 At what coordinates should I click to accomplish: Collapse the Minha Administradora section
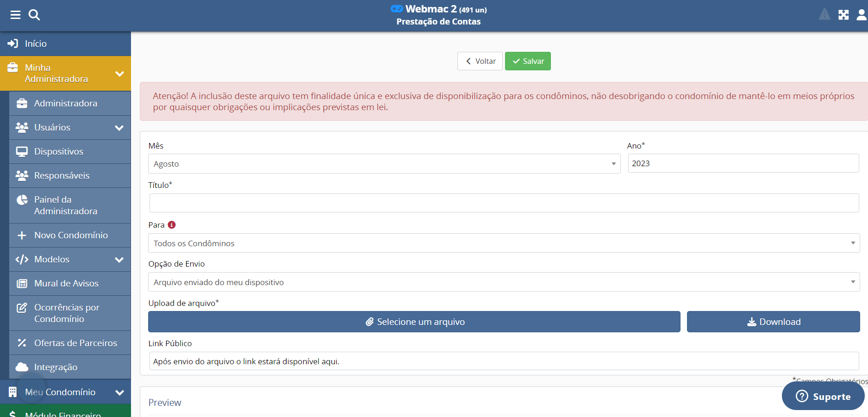click(119, 74)
